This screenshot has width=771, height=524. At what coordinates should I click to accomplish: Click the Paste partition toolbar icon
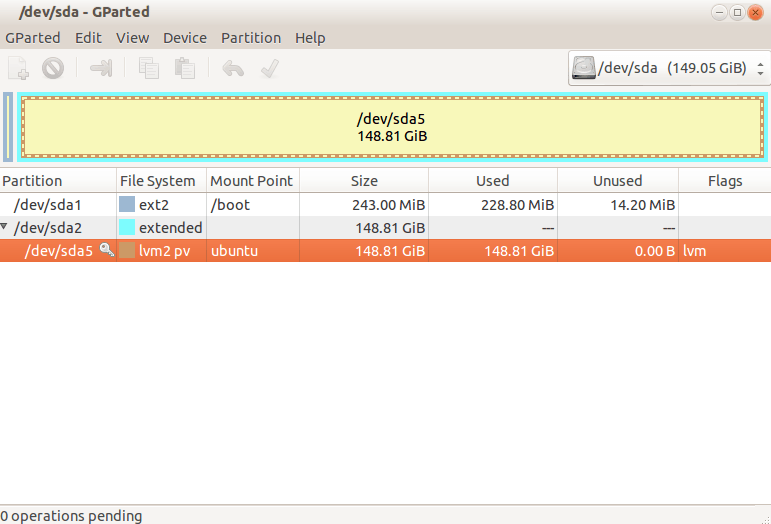(184, 68)
